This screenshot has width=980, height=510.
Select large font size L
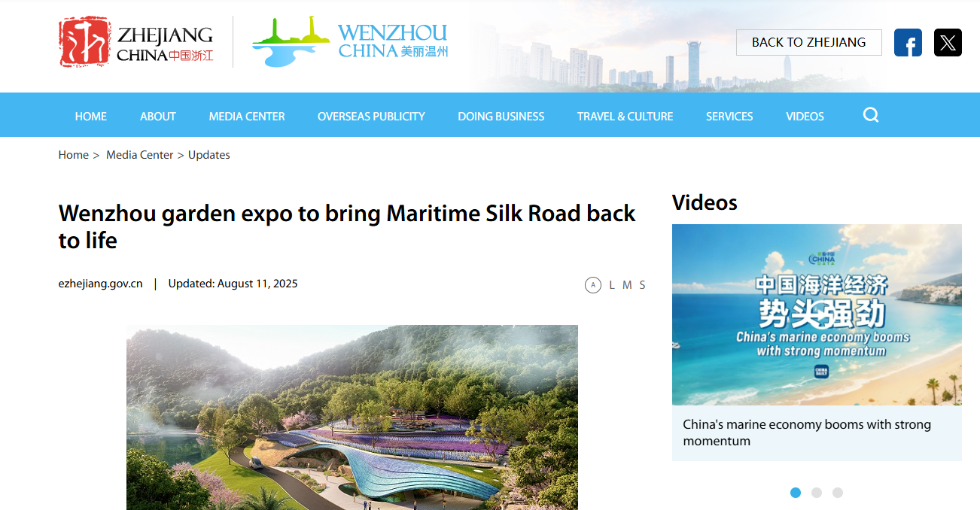(x=612, y=285)
